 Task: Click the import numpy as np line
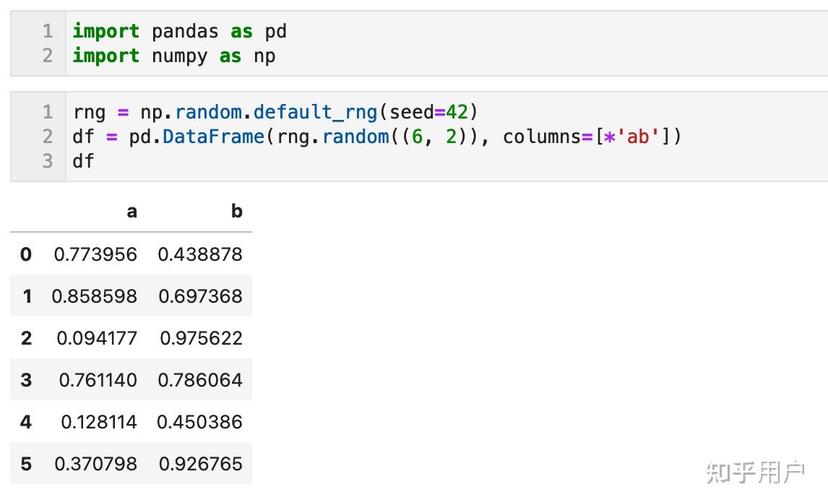point(173,56)
